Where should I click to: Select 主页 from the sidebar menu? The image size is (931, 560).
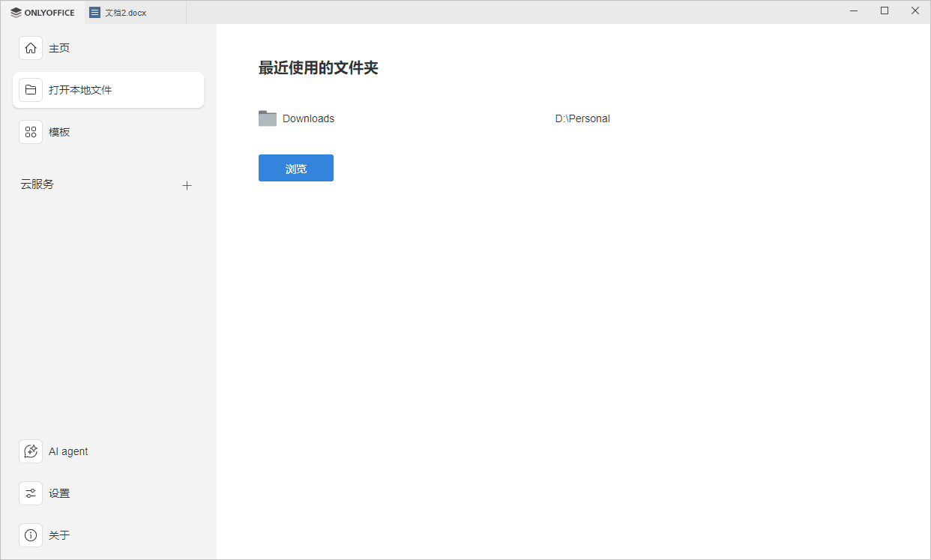[59, 47]
